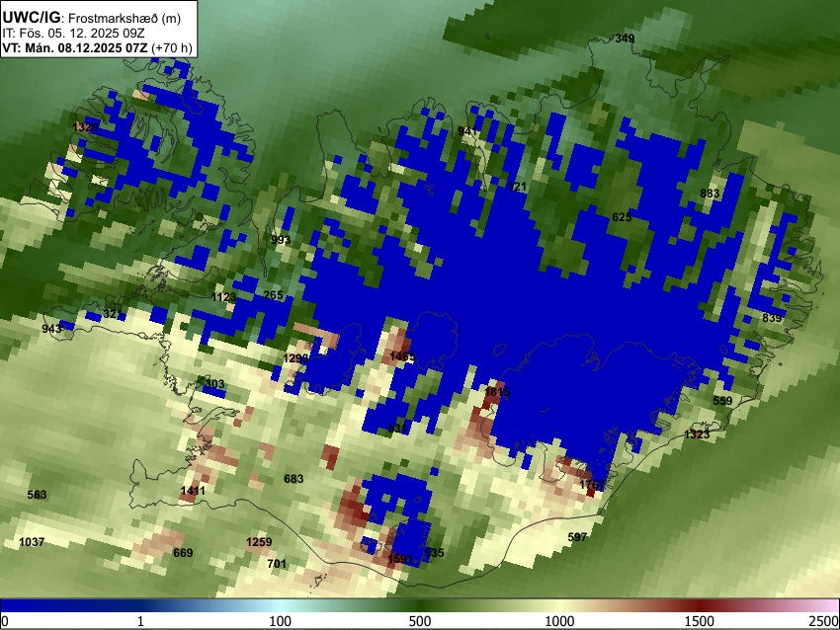This screenshot has width=840, height=630.
Task: Click the map value 1123
Action: tap(224, 297)
